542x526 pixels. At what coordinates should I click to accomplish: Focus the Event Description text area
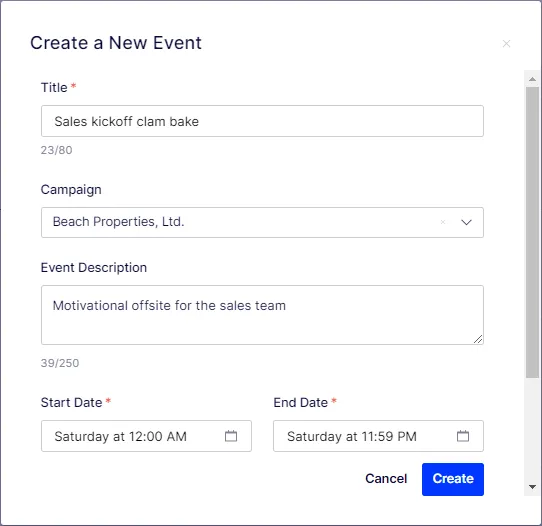tap(262, 315)
